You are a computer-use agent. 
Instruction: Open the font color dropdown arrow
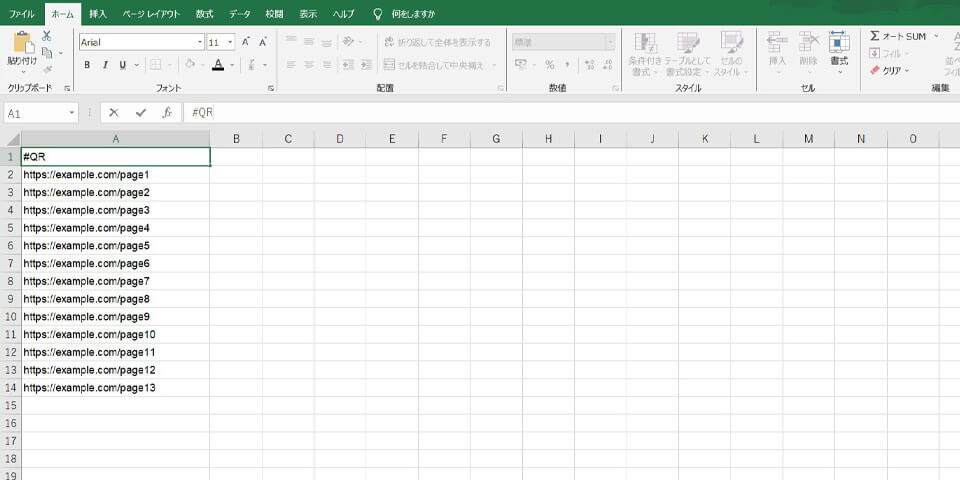tap(232, 65)
